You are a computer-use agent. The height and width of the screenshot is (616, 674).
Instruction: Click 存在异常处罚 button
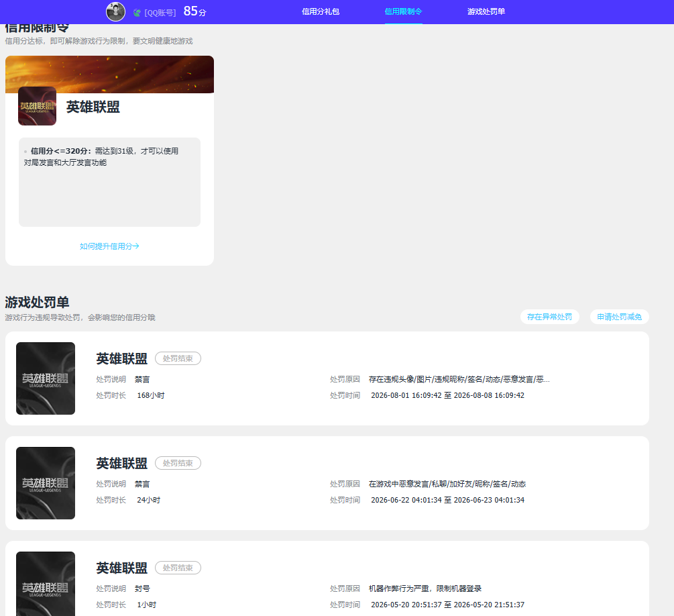pyautogui.click(x=549, y=317)
